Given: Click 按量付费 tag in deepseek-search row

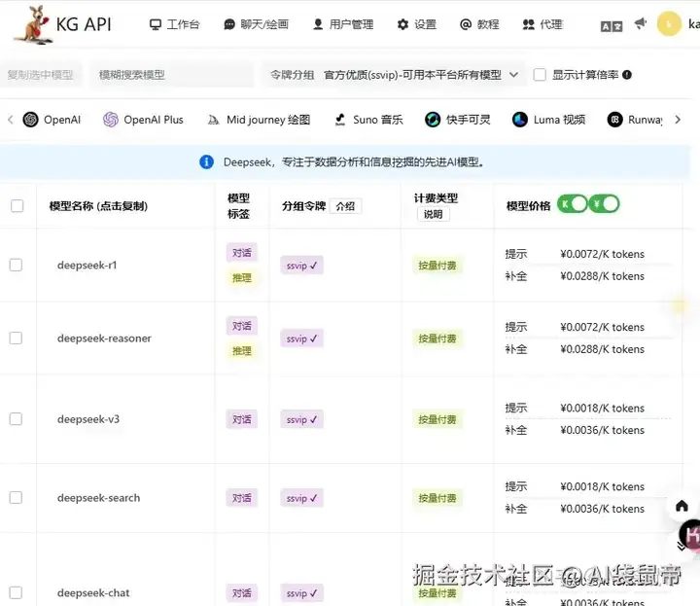Looking at the screenshot, I should (437, 498).
